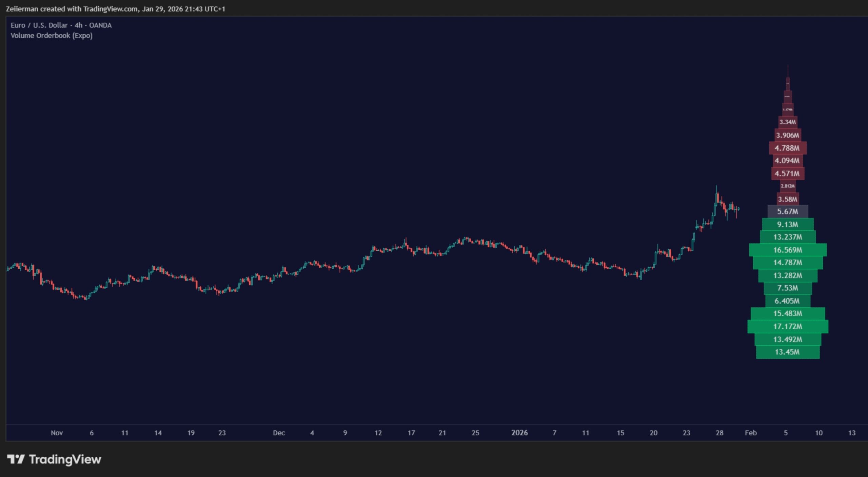Image resolution: width=868 pixels, height=477 pixels.
Task: Click the '21' date label on time axis
Action: click(x=442, y=433)
